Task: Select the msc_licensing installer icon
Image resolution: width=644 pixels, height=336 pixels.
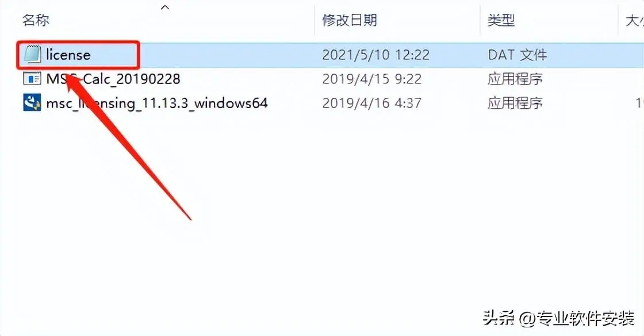Action: tap(32, 102)
